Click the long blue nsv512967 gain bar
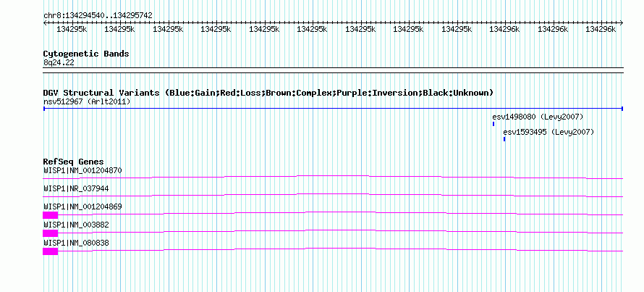The image size is (644, 292). [x=333, y=109]
